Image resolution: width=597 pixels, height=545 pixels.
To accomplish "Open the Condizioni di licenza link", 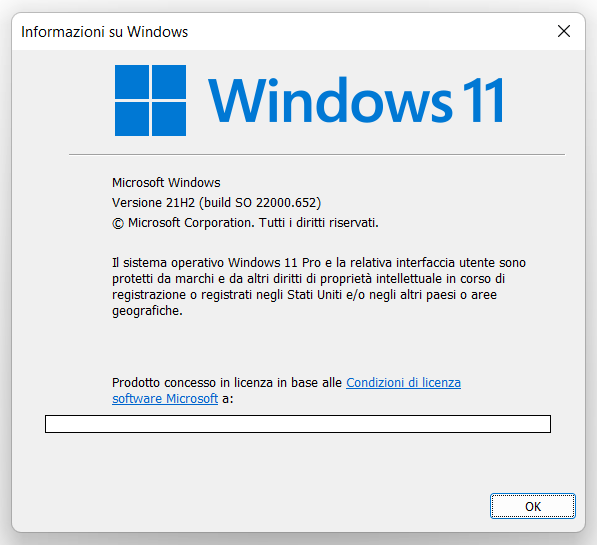I will click(x=403, y=382).
